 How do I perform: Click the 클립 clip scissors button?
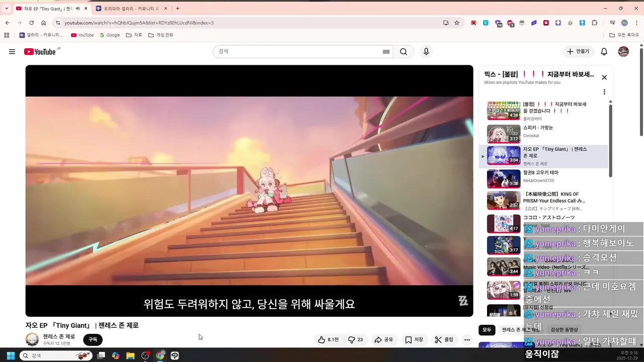(x=444, y=340)
